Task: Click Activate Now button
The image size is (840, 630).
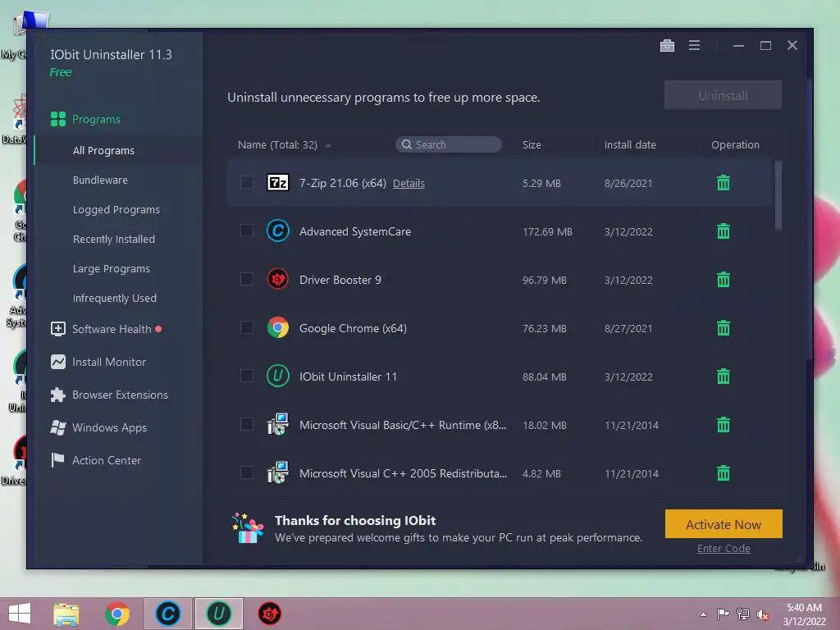Action: tap(724, 524)
